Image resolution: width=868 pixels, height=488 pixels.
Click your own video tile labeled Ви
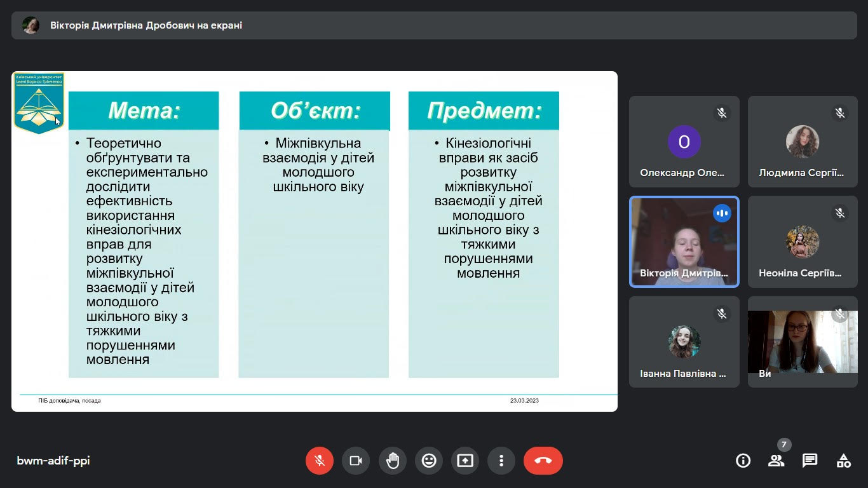(803, 342)
